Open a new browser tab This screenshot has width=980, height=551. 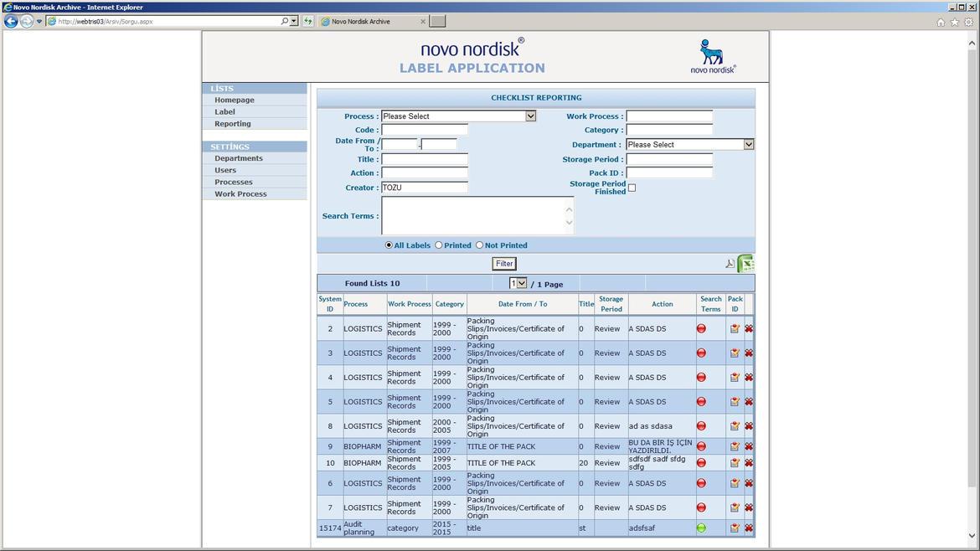click(437, 21)
